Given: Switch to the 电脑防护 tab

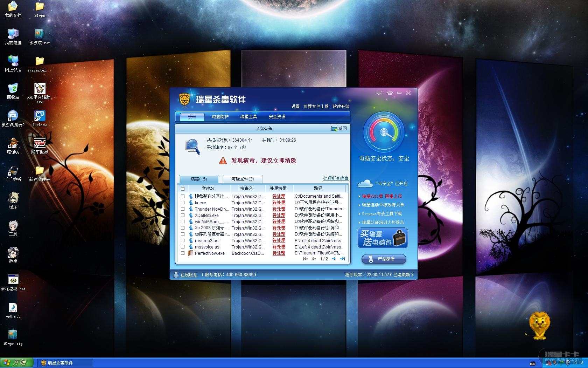Looking at the screenshot, I should tap(220, 116).
